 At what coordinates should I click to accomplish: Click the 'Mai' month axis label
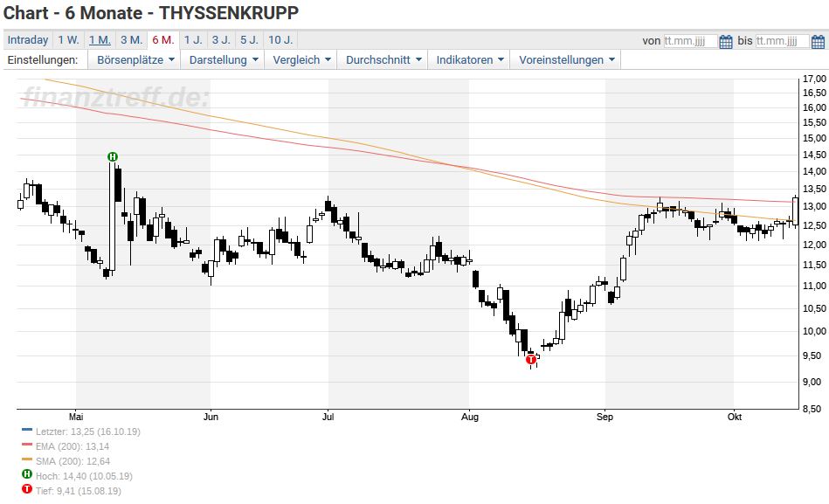tap(76, 417)
